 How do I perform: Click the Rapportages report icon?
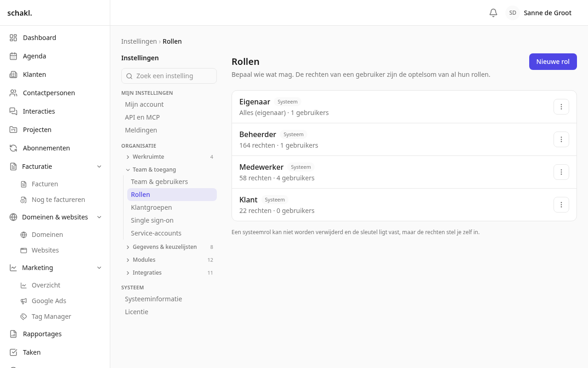pyautogui.click(x=13, y=334)
